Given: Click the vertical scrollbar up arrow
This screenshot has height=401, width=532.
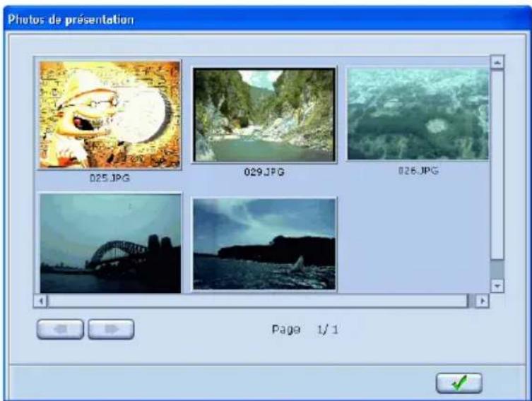Looking at the screenshot, I should [497, 62].
